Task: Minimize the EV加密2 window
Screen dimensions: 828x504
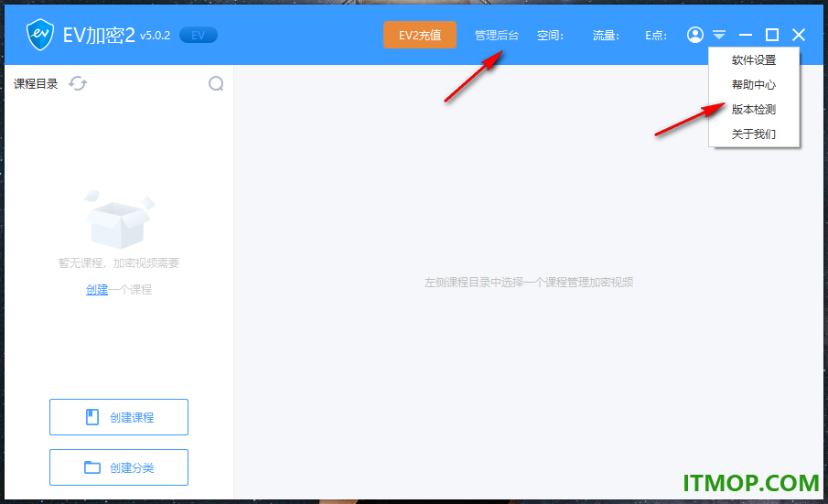Action: pos(745,35)
